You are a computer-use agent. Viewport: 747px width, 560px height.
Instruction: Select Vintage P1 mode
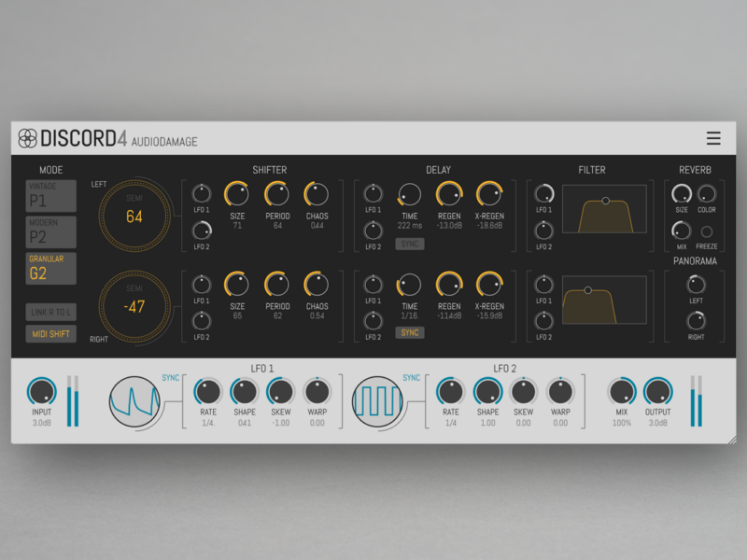(x=51, y=196)
